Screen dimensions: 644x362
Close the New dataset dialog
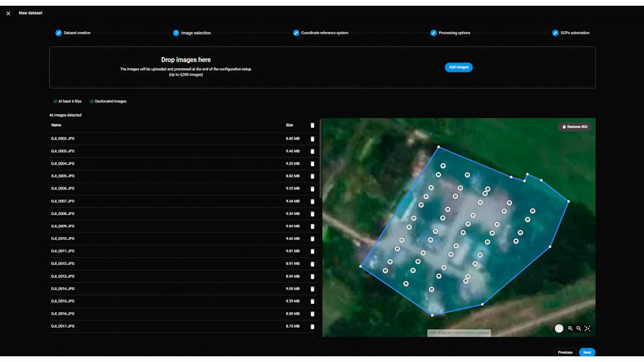click(x=8, y=13)
